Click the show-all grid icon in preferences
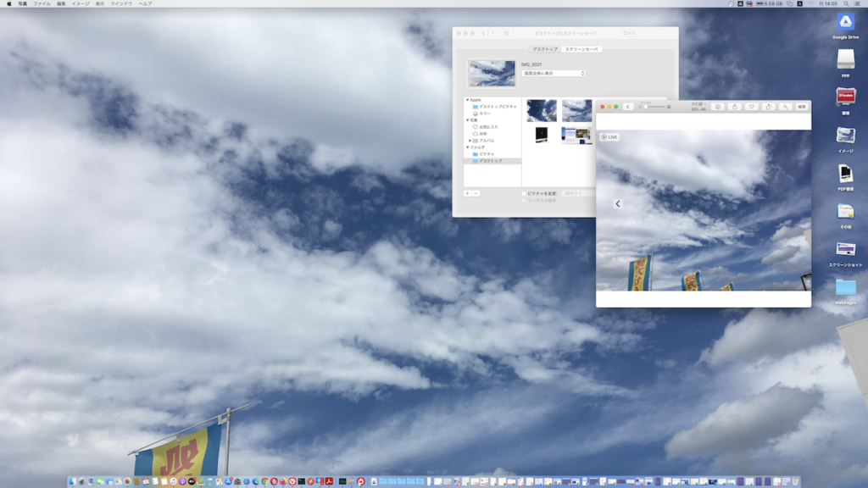 [507, 33]
